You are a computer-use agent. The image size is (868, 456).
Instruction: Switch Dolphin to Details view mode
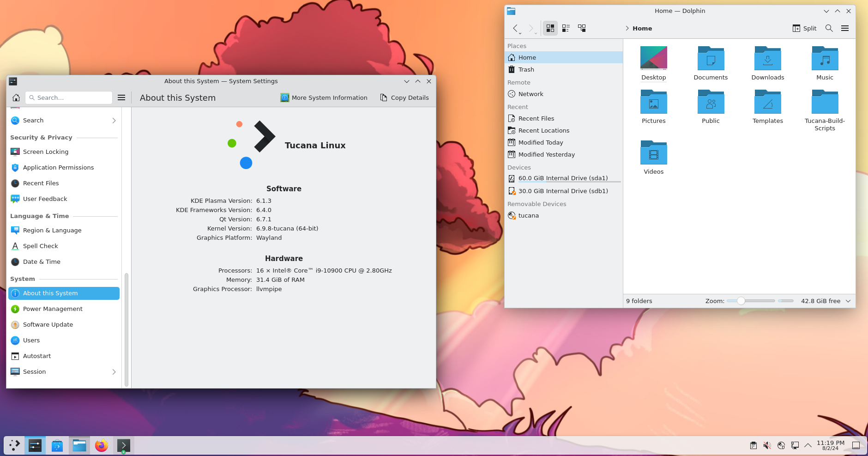(582, 28)
